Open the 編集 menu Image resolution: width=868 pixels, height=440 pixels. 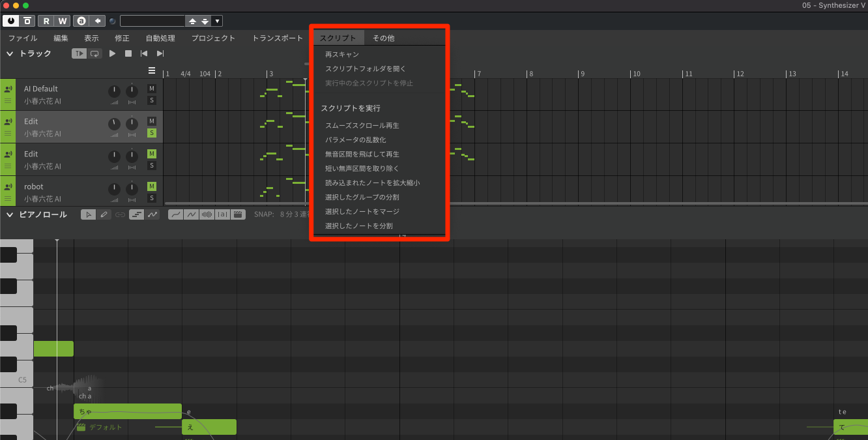tap(61, 38)
